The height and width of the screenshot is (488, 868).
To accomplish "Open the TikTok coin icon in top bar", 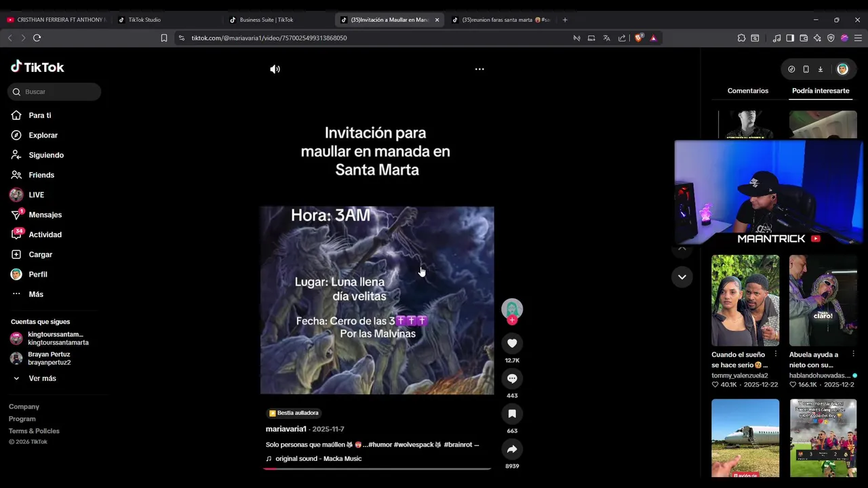I will 791,69.
